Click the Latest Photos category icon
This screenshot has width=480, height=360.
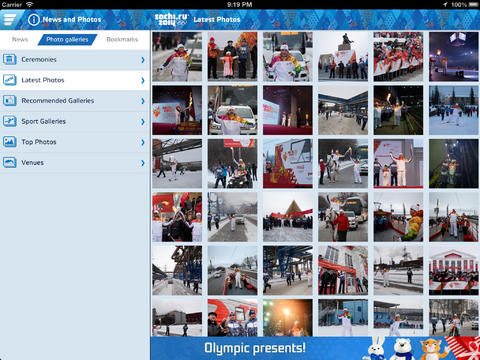(x=10, y=80)
